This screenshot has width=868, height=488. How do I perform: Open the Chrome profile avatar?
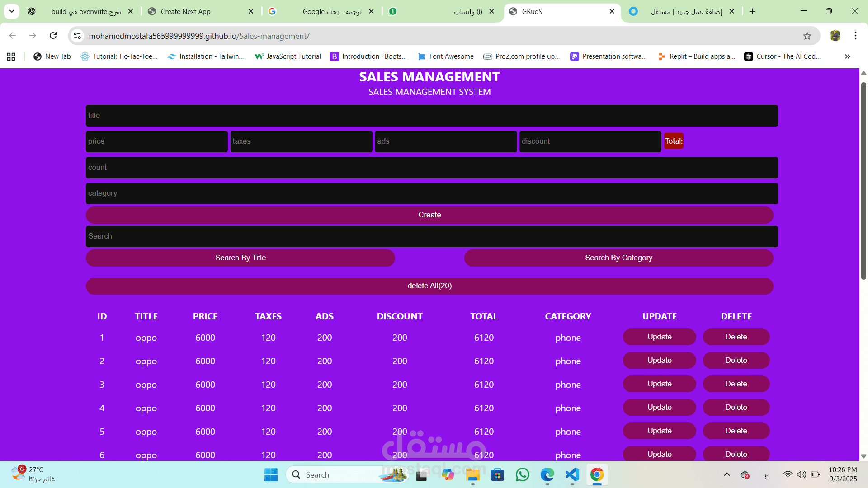click(835, 36)
